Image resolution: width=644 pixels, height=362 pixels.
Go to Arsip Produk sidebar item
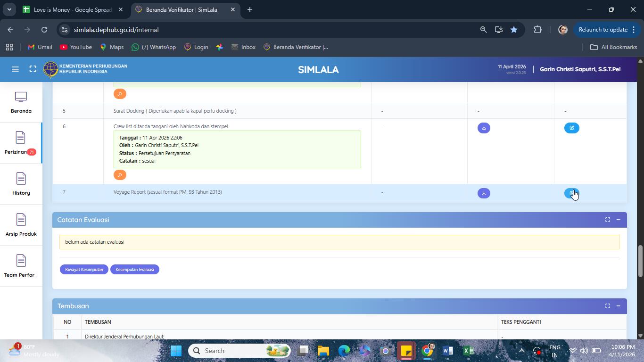coord(21,225)
